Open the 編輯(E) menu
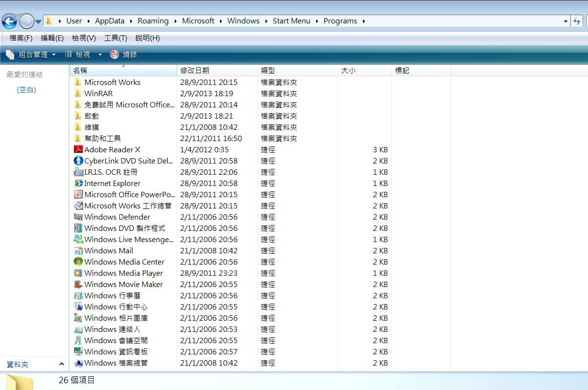This screenshot has height=390, width=588. [52, 38]
